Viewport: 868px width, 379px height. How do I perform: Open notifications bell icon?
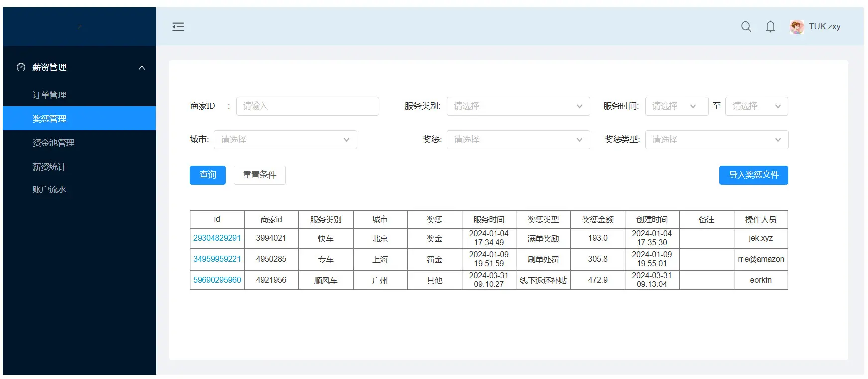pyautogui.click(x=770, y=27)
